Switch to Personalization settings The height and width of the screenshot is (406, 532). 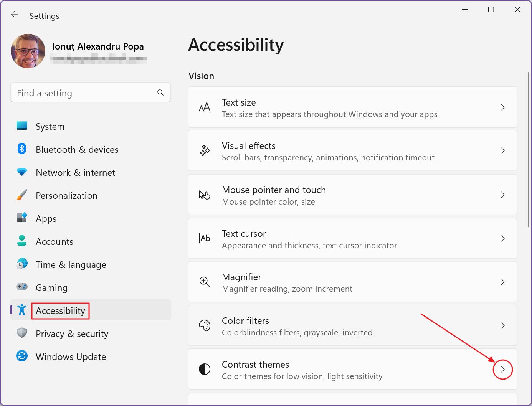click(x=91, y=195)
